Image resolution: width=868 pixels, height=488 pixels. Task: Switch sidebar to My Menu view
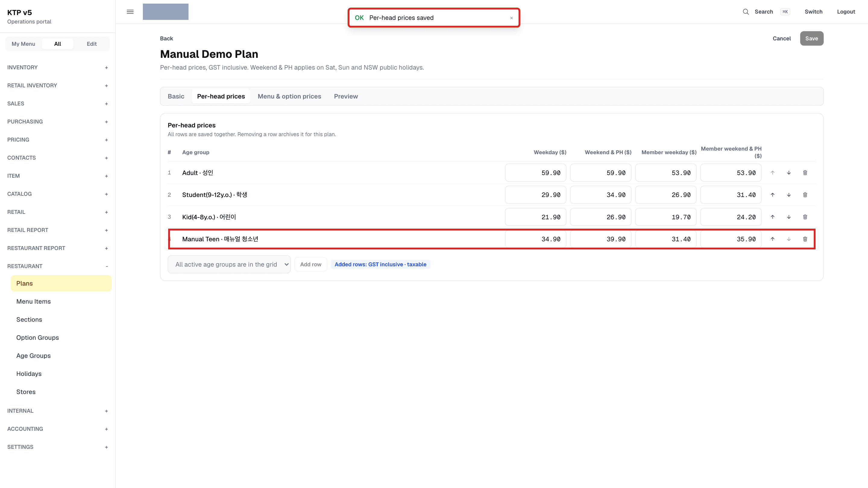click(x=23, y=44)
